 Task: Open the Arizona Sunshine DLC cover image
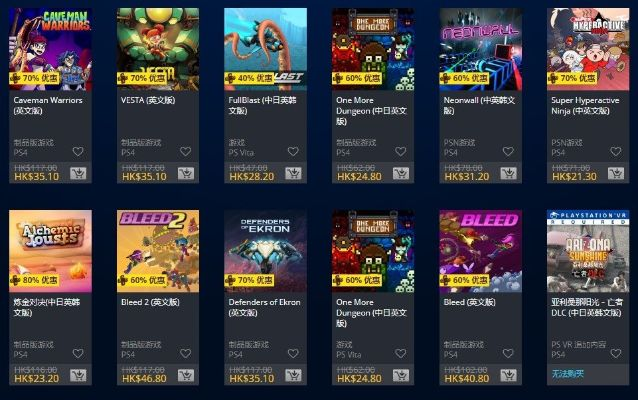click(x=588, y=251)
